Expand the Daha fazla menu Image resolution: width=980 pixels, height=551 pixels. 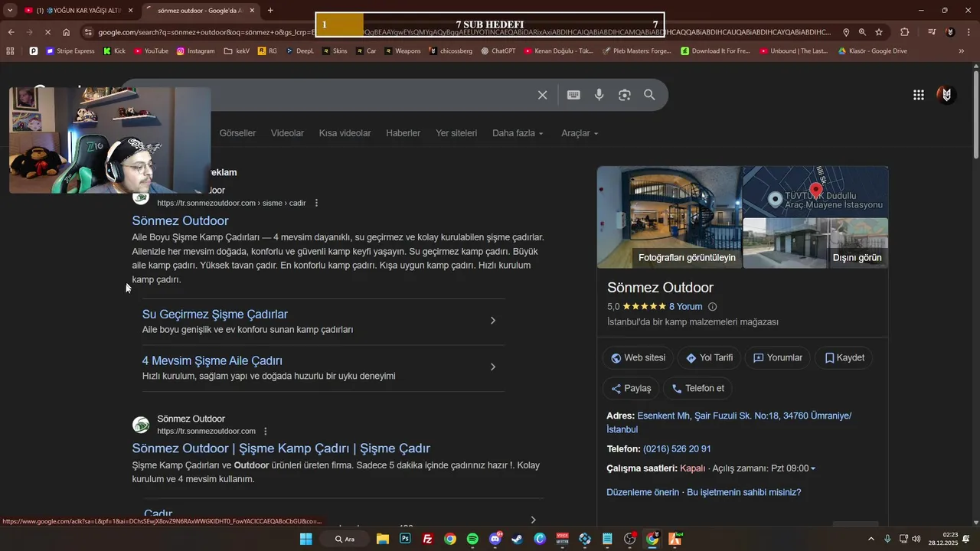518,133
